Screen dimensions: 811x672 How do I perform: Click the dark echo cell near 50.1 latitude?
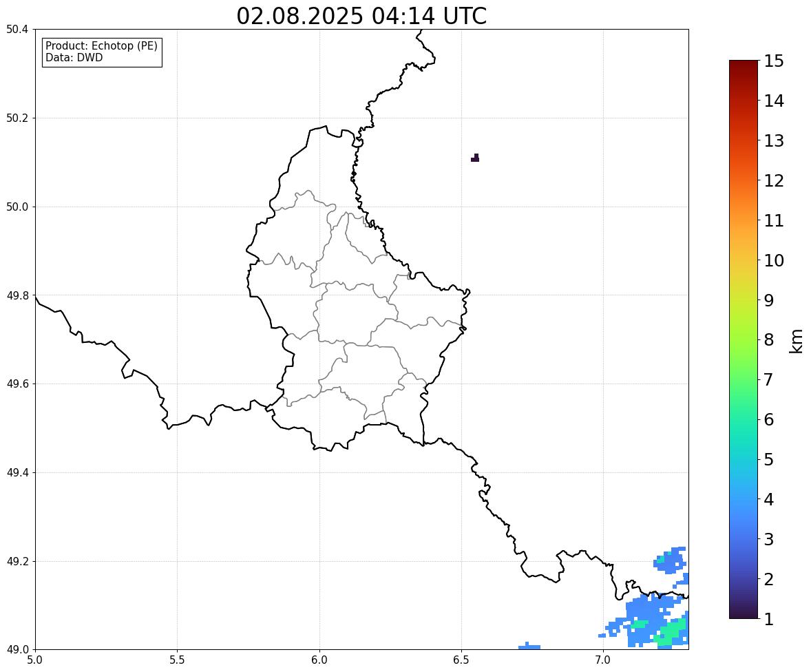[x=475, y=158]
